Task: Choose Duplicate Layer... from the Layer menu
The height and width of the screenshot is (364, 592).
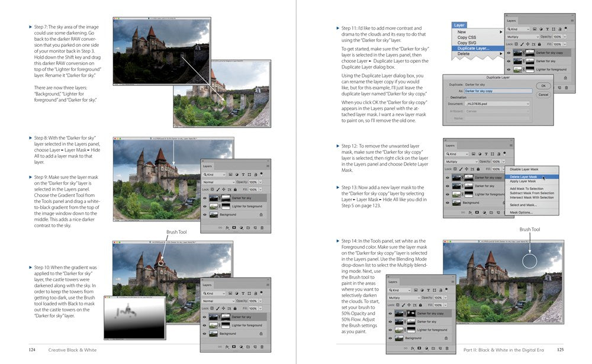Action: [472, 48]
